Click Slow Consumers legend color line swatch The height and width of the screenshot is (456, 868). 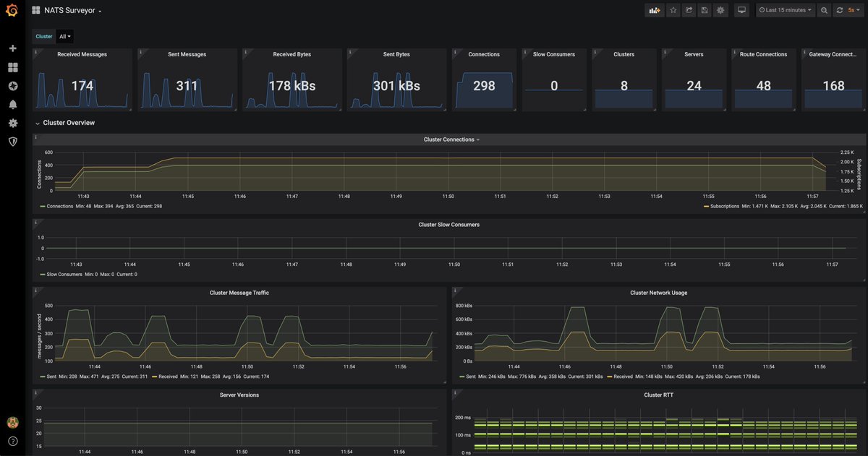(x=42, y=275)
